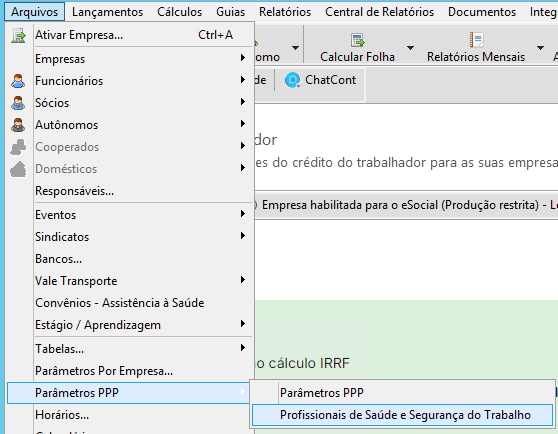Viewport: 558px width, 434px height.
Task: Expand the Sindicatos submenu
Action: 130,237
